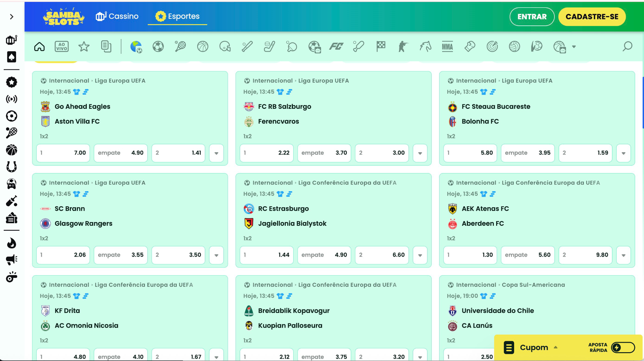
Task: Expand more markets for FC Steaua Bucareste match
Action: 624,153
